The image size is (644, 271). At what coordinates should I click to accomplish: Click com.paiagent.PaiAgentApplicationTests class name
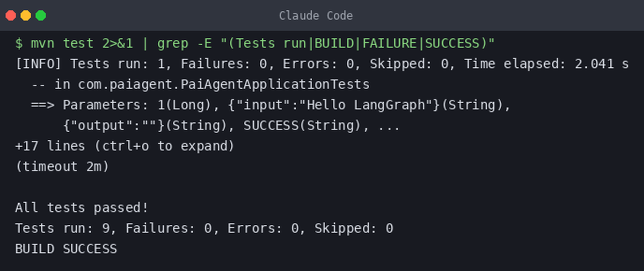coord(224,85)
